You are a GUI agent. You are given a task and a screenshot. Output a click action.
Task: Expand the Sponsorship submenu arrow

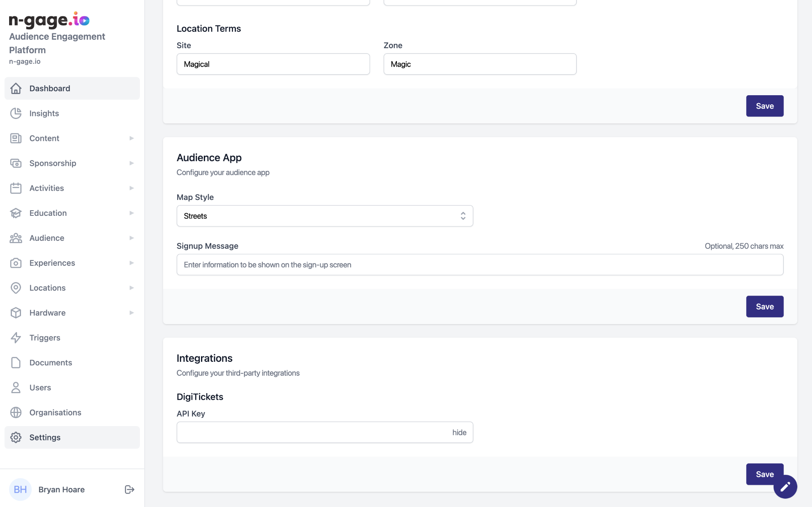pos(131,163)
